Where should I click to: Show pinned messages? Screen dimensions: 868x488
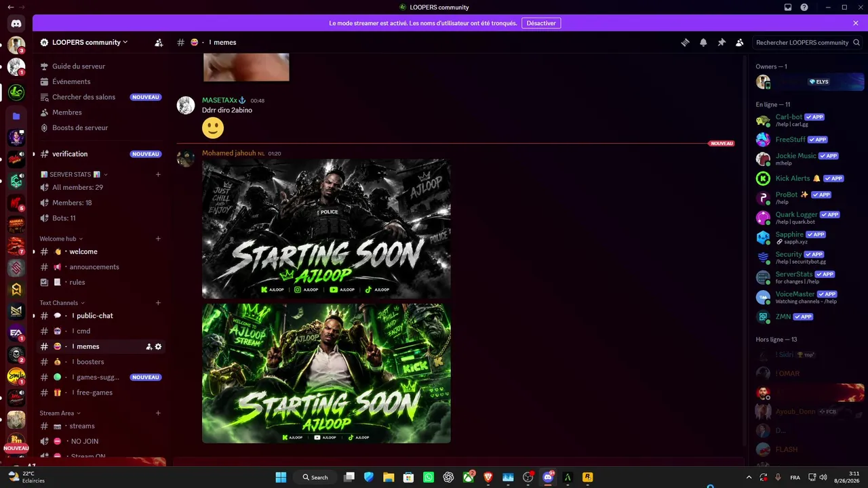click(722, 42)
